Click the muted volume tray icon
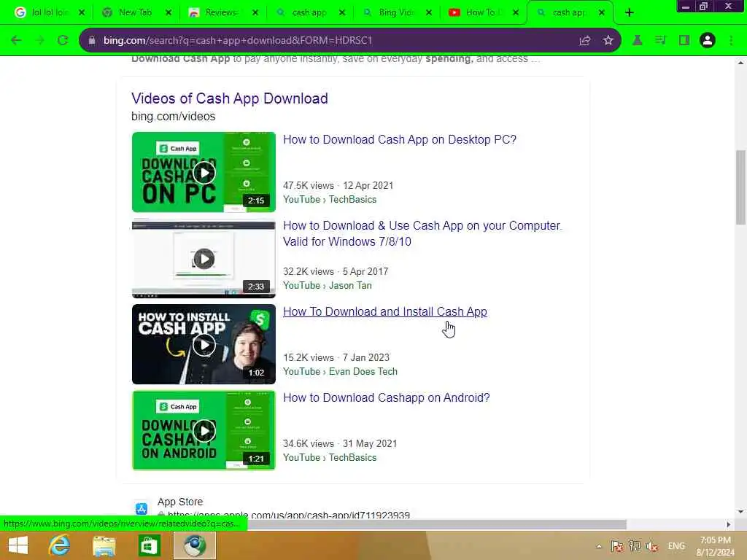 click(x=652, y=546)
